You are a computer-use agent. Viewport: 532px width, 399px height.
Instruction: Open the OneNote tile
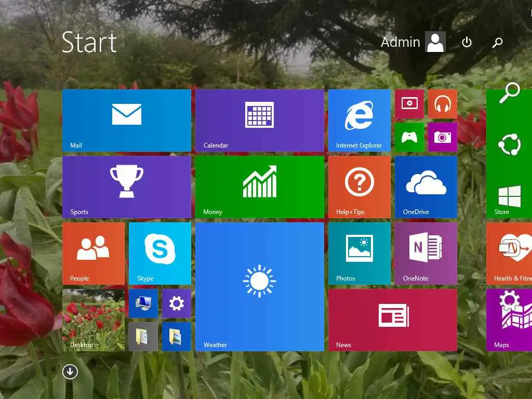pos(426,254)
